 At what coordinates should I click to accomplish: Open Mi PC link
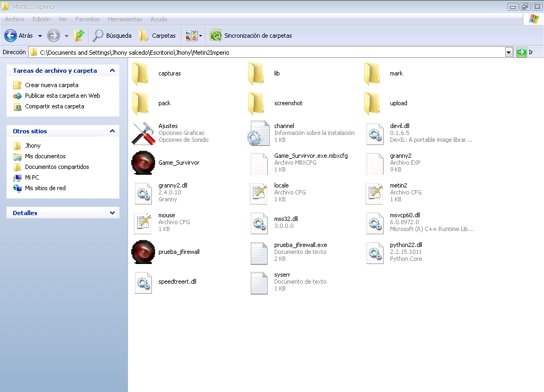tap(32, 177)
